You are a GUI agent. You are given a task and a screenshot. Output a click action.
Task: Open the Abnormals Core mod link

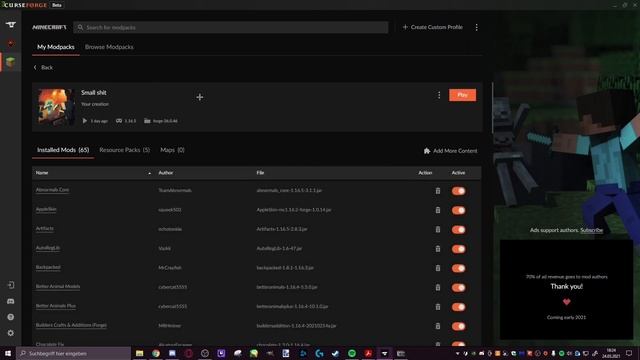[52, 190]
